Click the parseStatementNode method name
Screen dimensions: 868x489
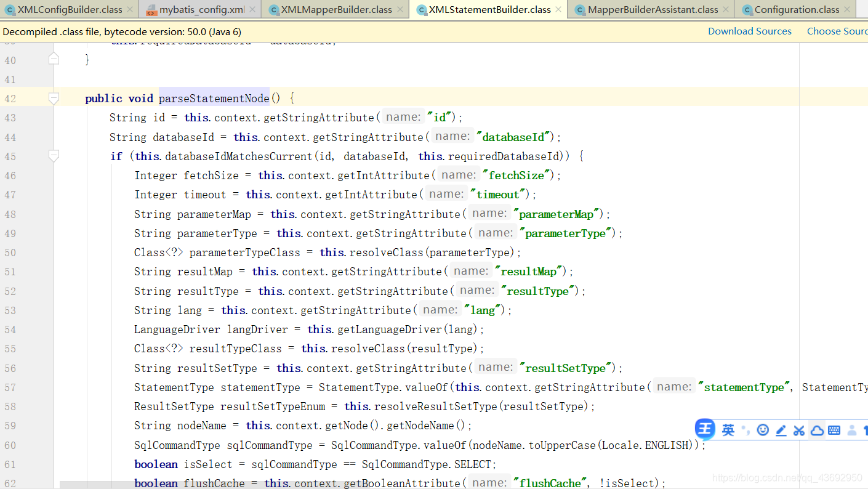click(x=214, y=99)
